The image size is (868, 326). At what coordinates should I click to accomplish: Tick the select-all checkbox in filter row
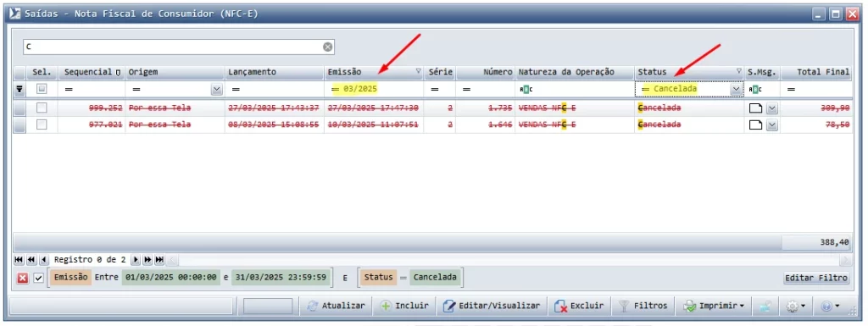pos(42,88)
